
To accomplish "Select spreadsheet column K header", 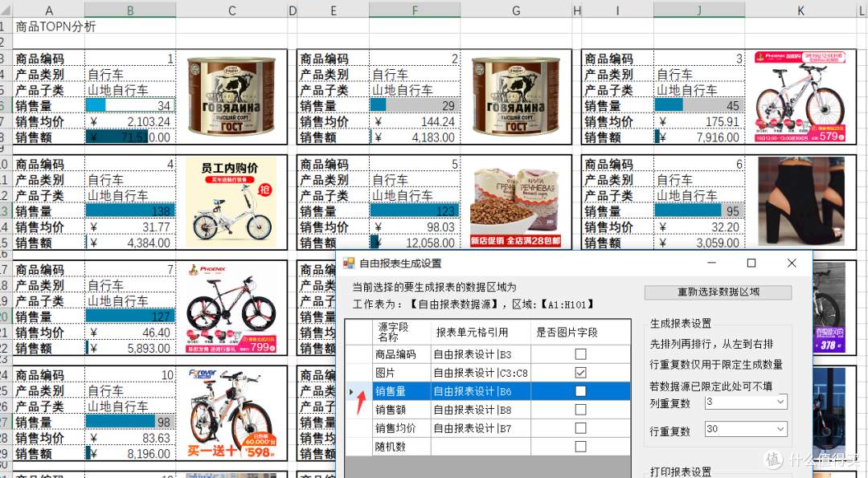I will 800,10.
